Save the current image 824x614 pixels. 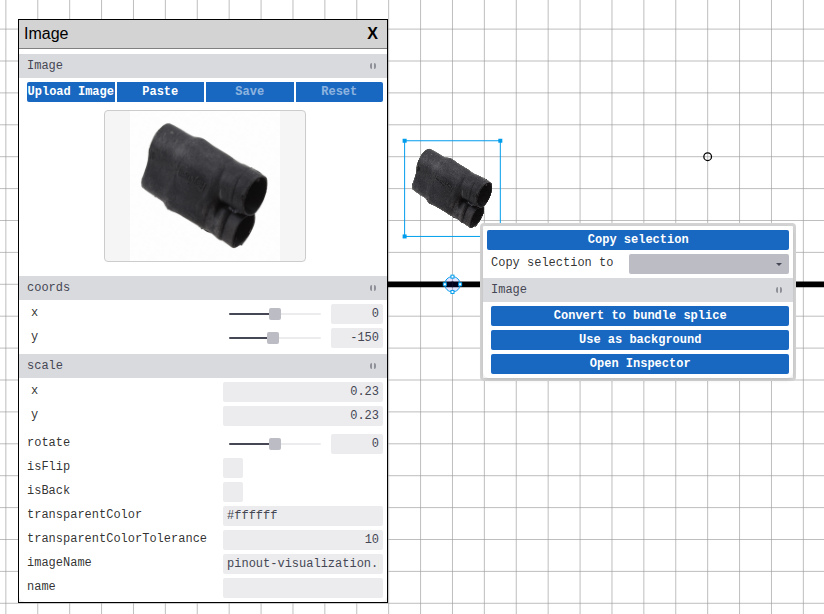coord(249,91)
